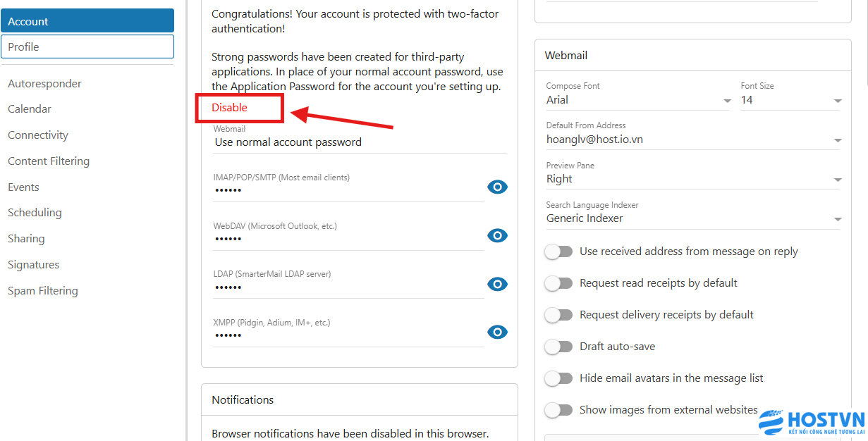This screenshot has height=441, width=868.
Task: Click the Webmail password field
Action: [x=359, y=142]
